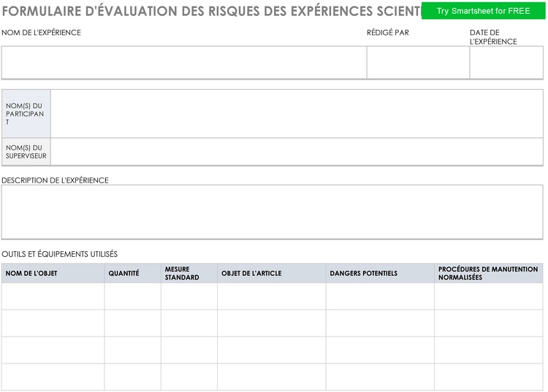Click the DATE DE L'EXPÉRIENCE label

click(493, 37)
